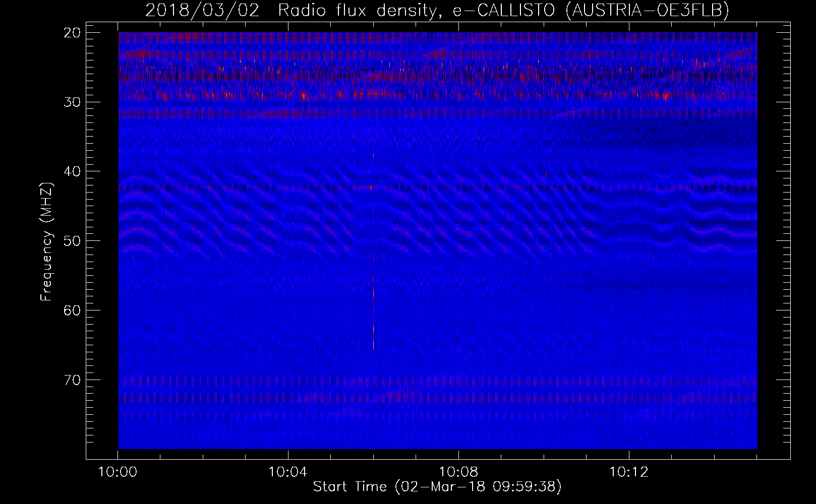816x504 pixels.
Task: Click the vertical red burst line near 10:06
Action: [373, 249]
